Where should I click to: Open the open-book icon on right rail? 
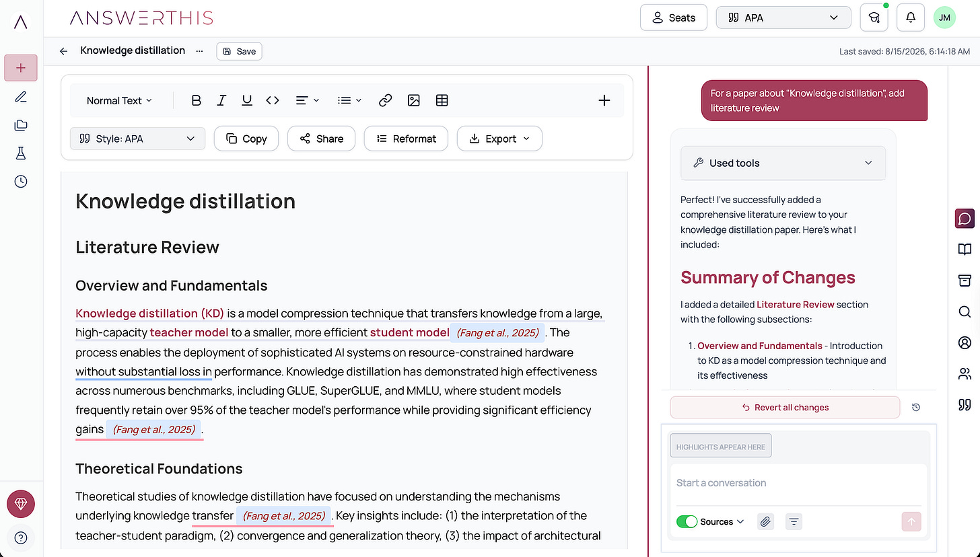coord(965,250)
